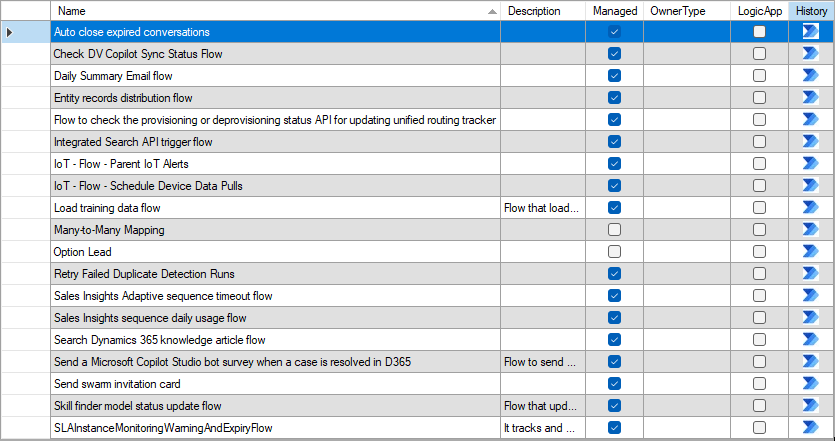This screenshot has width=835, height=441.
Task: Select Sales Insights sequence daily usage flow
Action: [276, 318]
